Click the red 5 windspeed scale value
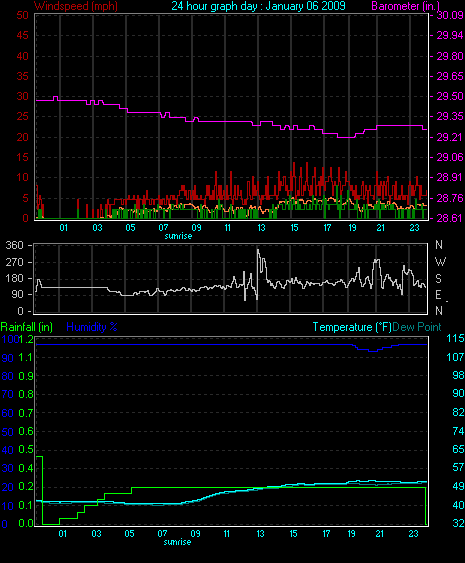 (x=25, y=198)
